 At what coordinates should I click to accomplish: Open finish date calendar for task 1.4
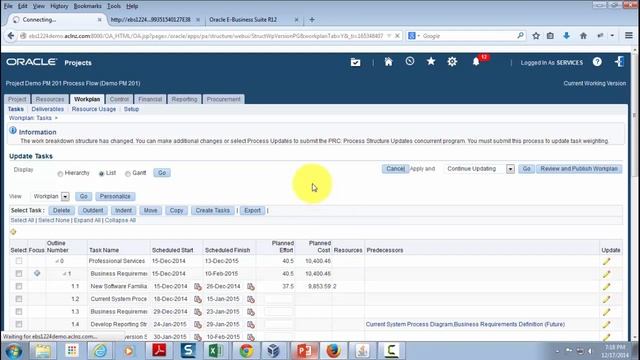click(251, 324)
